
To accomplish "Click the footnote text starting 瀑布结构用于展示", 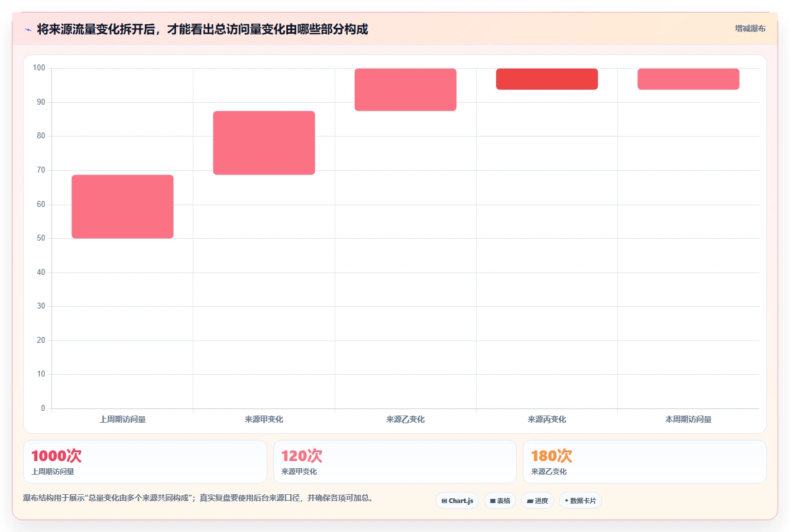I will [x=198, y=498].
